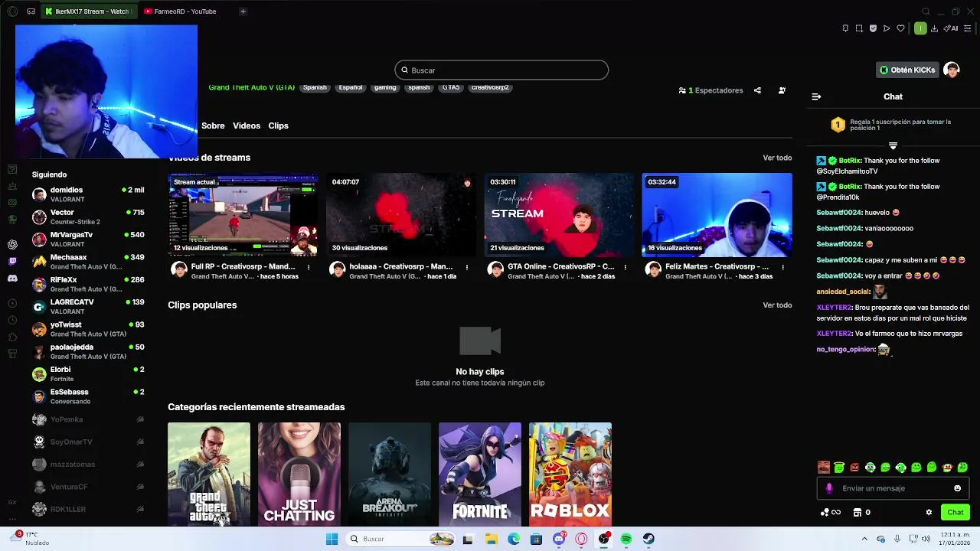Open Twitch from the browser sidebar

(x=12, y=262)
